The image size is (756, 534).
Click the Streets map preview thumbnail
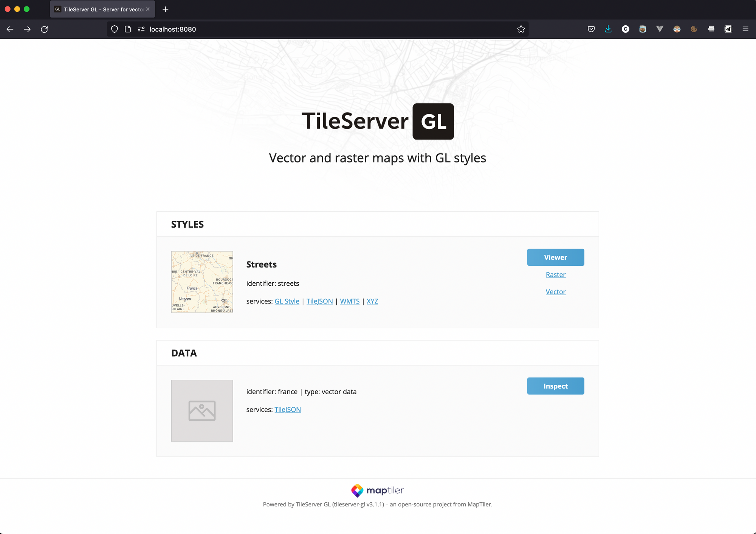[202, 282]
